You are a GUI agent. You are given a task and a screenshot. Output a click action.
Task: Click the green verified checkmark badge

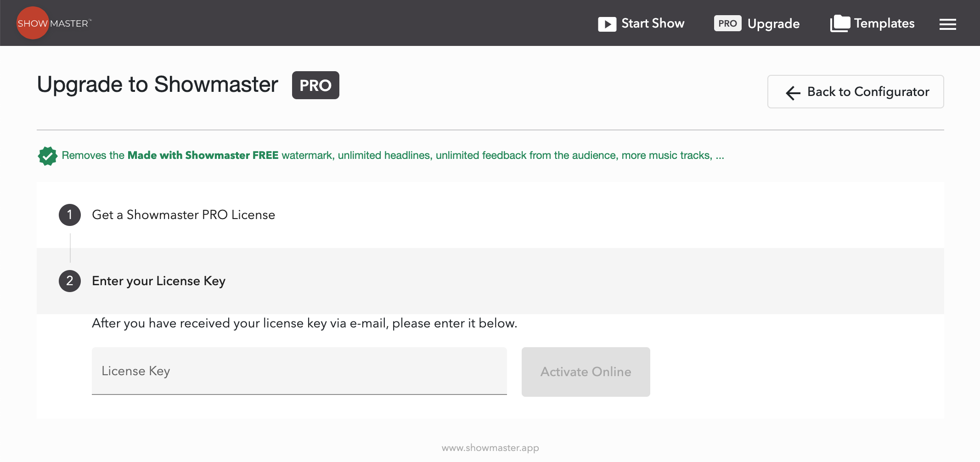click(x=47, y=156)
